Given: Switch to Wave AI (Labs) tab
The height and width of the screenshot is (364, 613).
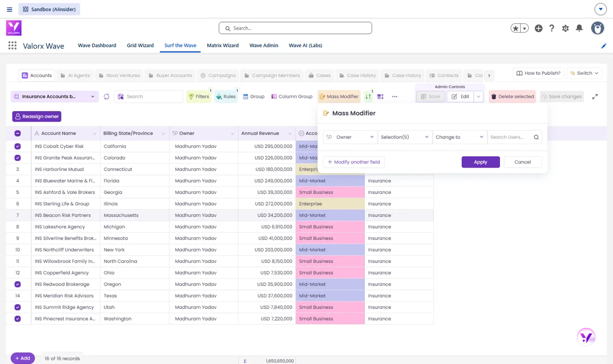Looking at the screenshot, I should tap(306, 45).
